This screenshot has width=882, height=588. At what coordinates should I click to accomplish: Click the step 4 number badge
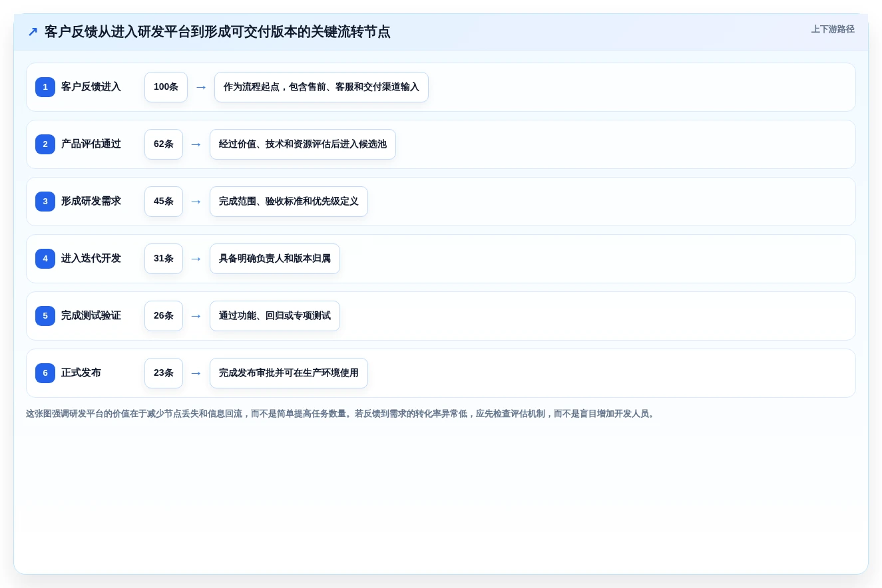[x=45, y=259]
